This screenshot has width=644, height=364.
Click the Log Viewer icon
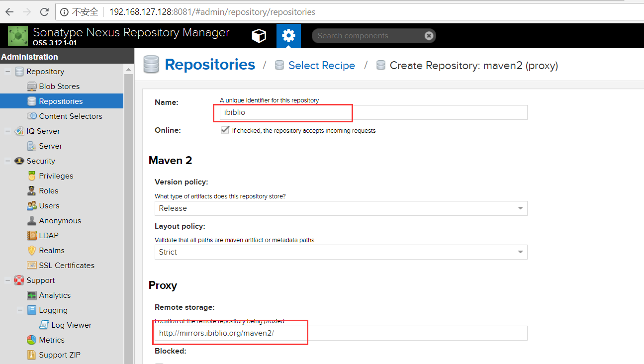(44, 325)
